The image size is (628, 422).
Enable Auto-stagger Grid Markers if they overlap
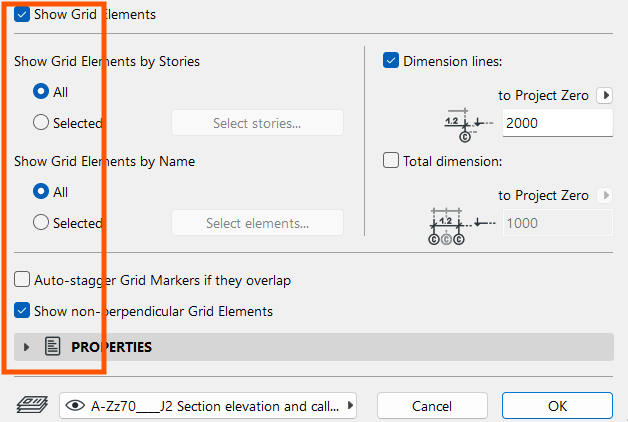(22, 279)
